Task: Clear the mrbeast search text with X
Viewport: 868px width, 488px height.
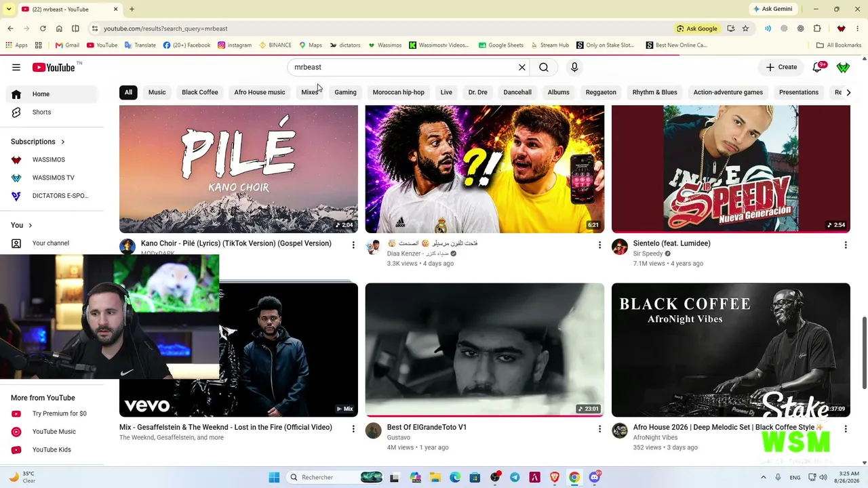Action: [x=522, y=67]
